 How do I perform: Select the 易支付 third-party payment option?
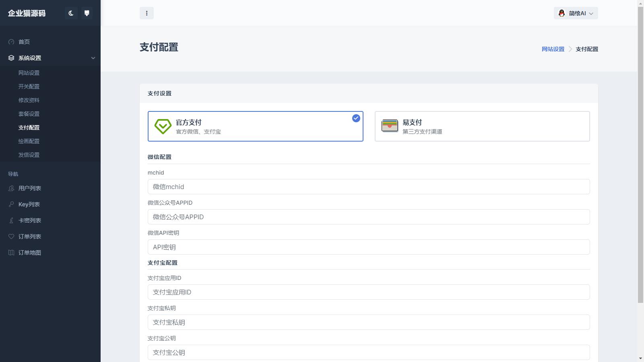(x=482, y=126)
